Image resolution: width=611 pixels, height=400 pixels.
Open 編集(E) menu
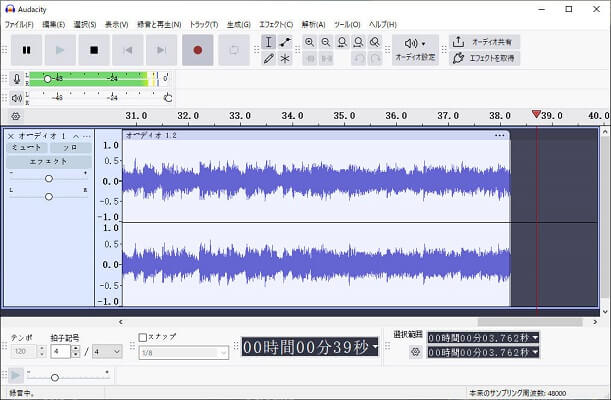pyautogui.click(x=53, y=24)
